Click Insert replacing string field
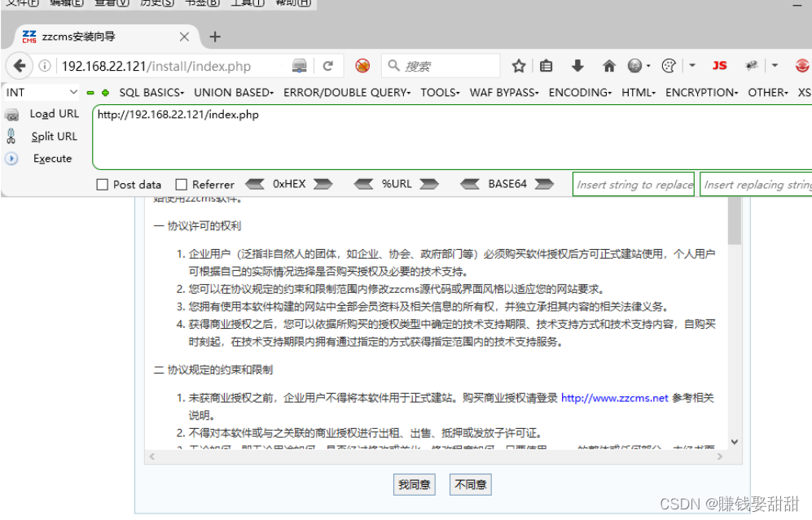812x520 pixels. pyautogui.click(x=756, y=184)
